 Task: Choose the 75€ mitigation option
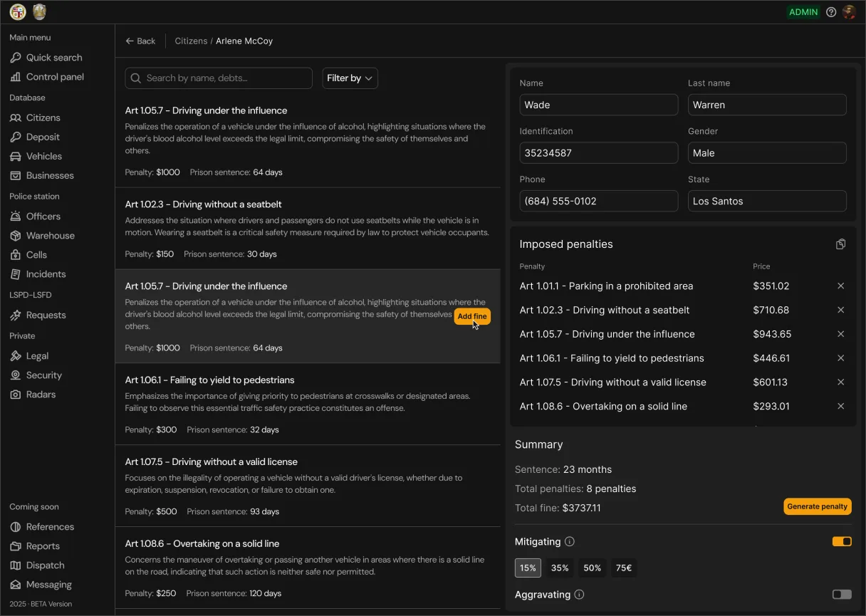pos(624,568)
